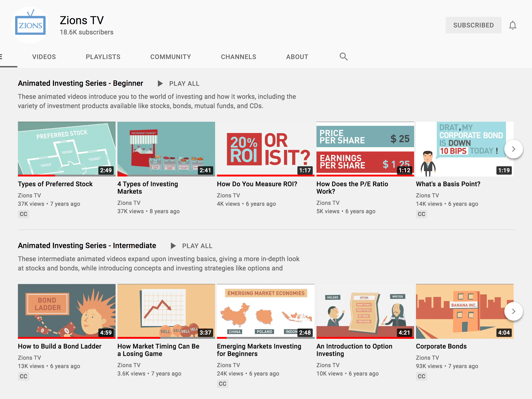Click 2:49 duration badge on Preferred Stock thumbnail
Viewport: 532px width, 399px height.
106,170
